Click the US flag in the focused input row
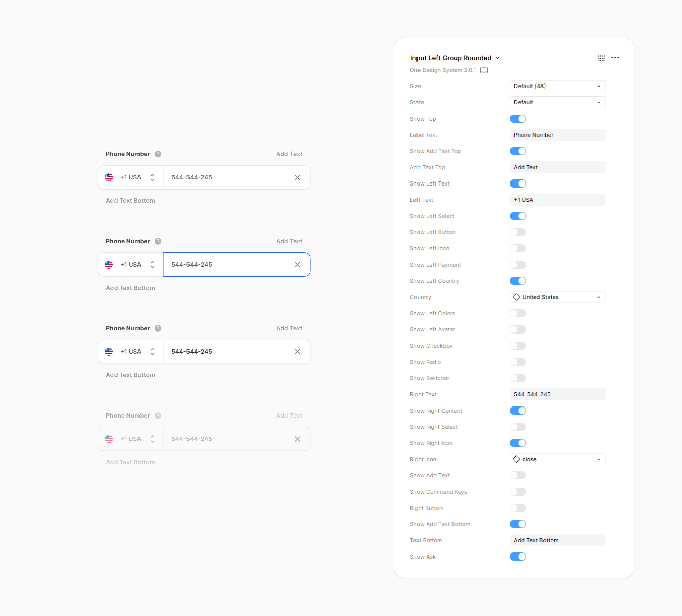Screen dimensions: 682x616 coord(109,265)
